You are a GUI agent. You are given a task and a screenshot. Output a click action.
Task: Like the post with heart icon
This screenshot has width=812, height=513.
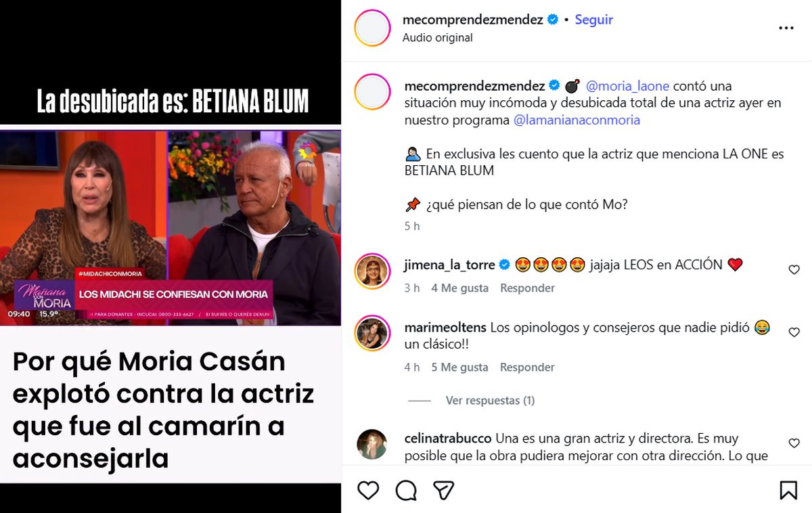tap(368, 490)
